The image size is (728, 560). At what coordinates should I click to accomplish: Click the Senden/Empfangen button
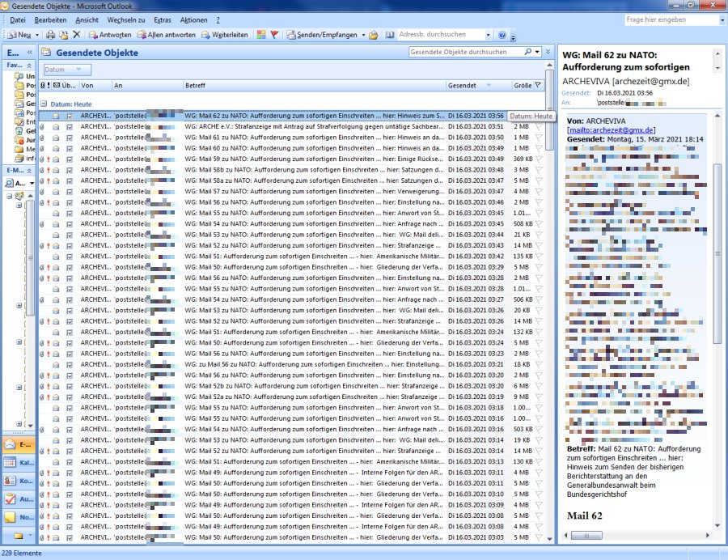(x=322, y=35)
